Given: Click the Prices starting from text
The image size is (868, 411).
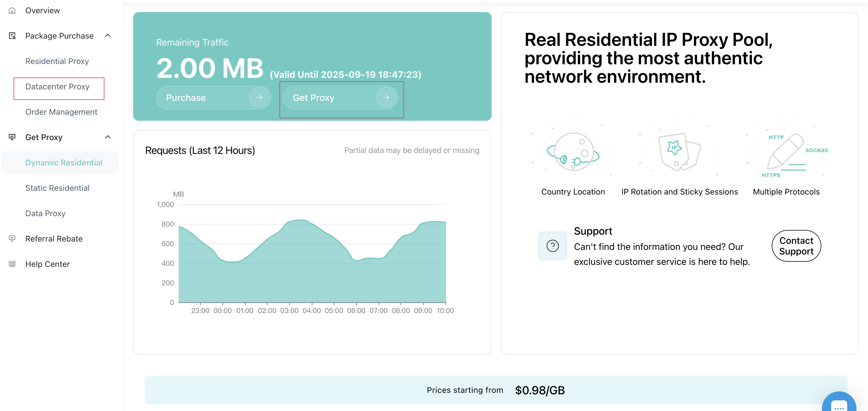Looking at the screenshot, I should point(465,390).
